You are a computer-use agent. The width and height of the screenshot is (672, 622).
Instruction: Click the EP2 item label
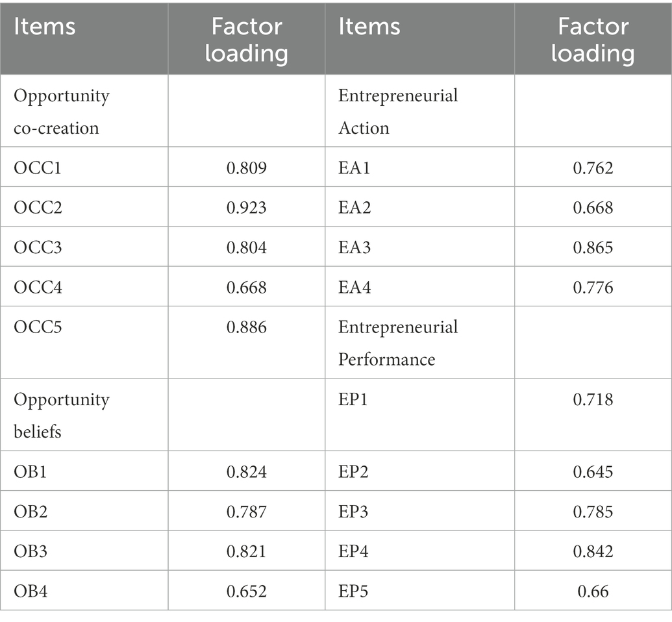pos(353,472)
